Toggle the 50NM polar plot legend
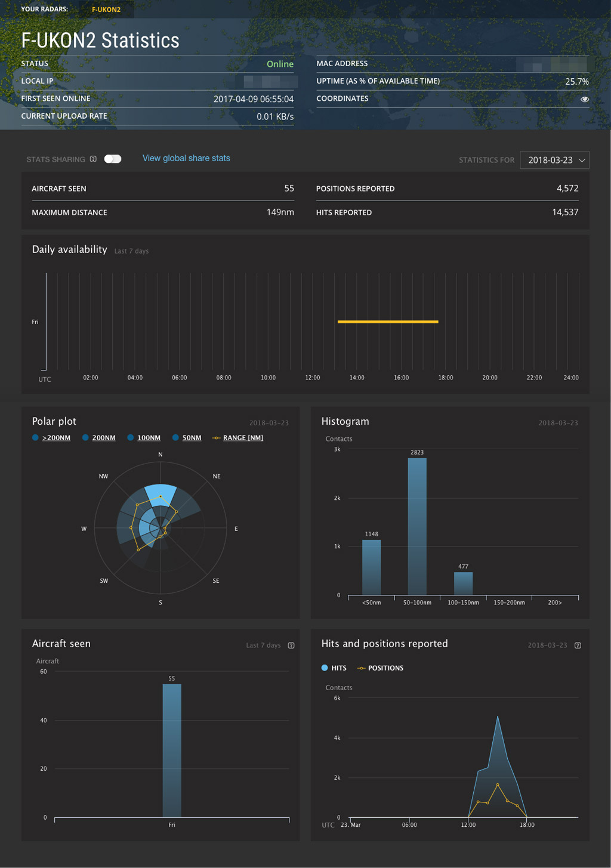 (x=187, y=438)
